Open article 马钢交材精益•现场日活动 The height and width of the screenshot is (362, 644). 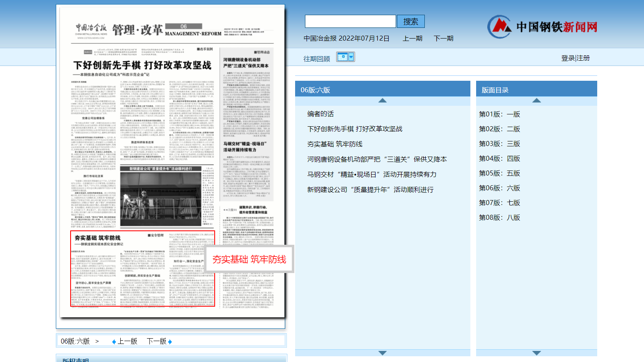coord(372,174)
